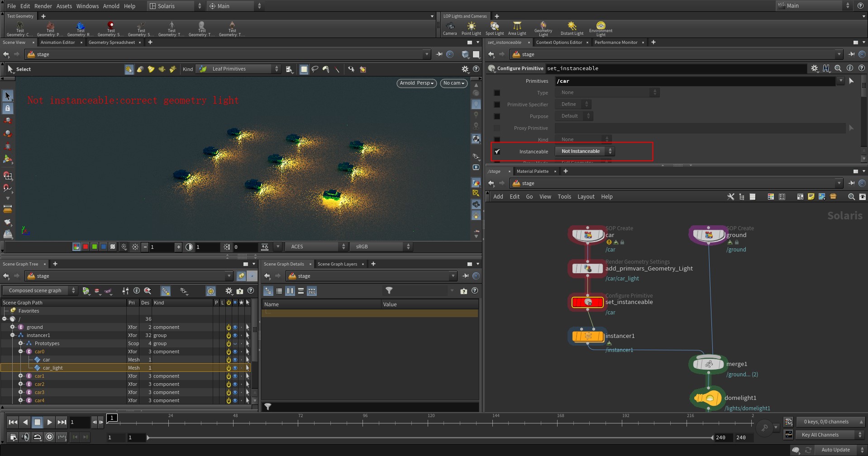Select the domelight1 node
Image resolution: width=868 pixels, height=456 pixels.
(x=708, y=398)
